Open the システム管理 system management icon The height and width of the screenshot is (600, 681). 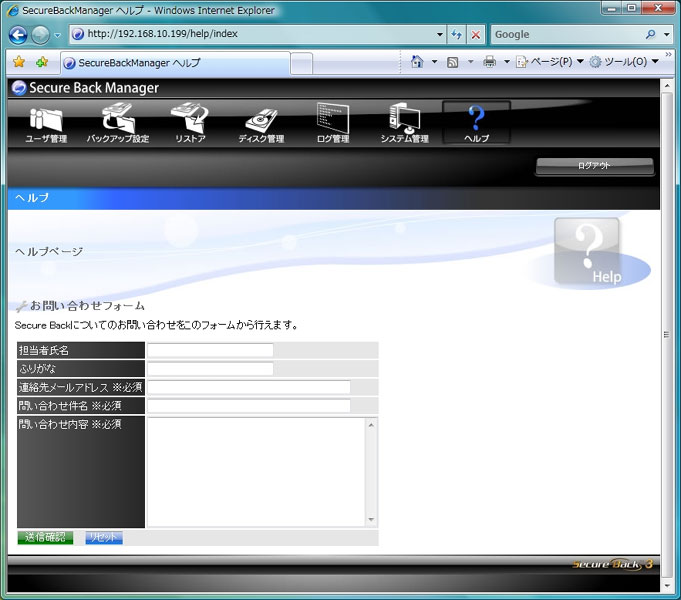click(x=404, y=123)
